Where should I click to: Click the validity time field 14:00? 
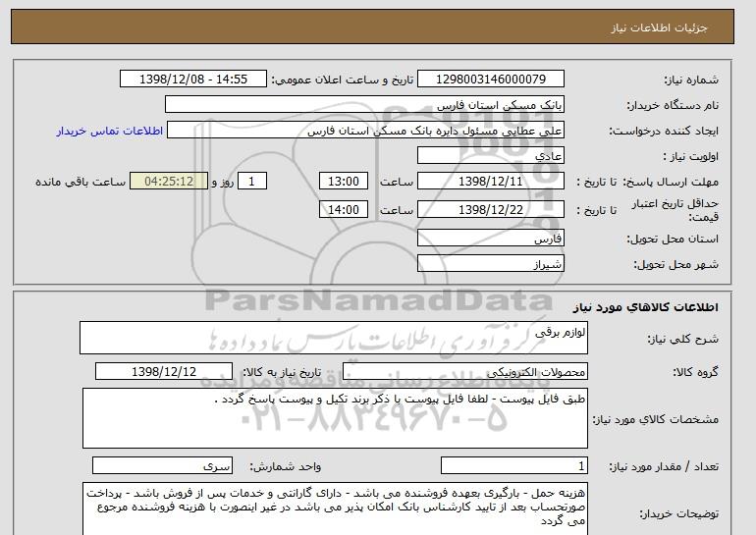point(344,209)
